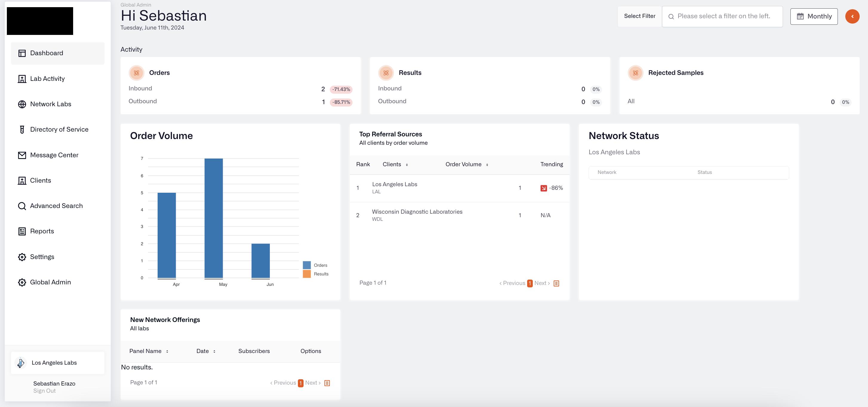Open Message Center icon
The width and height of the screenshot is (868, 407).
21,155
